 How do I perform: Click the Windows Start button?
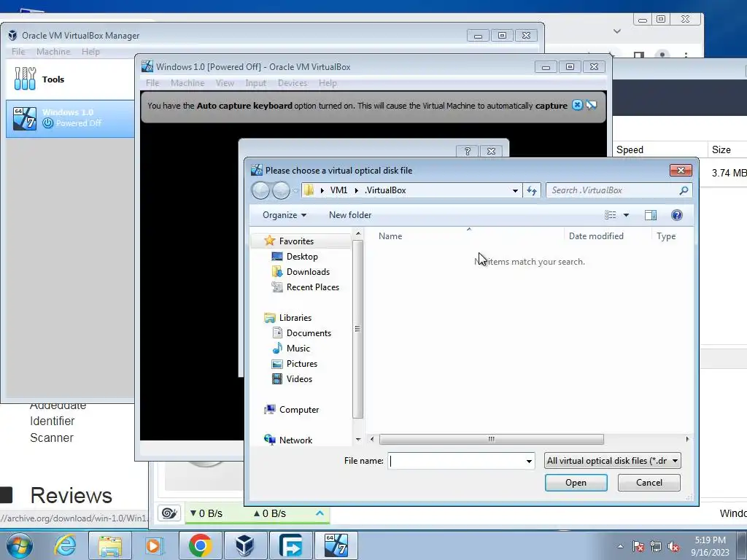pos(19,545)
